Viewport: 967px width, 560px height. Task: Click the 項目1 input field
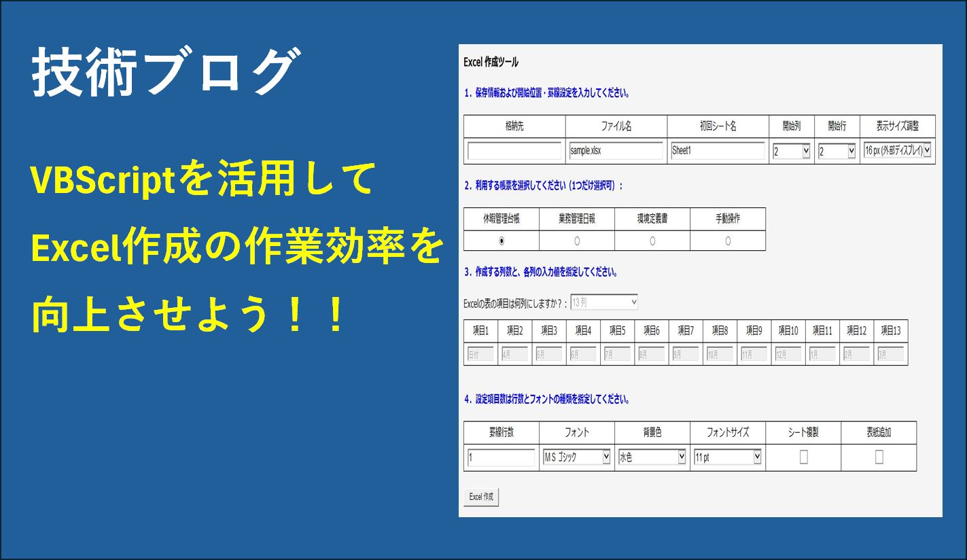point(480,354)
